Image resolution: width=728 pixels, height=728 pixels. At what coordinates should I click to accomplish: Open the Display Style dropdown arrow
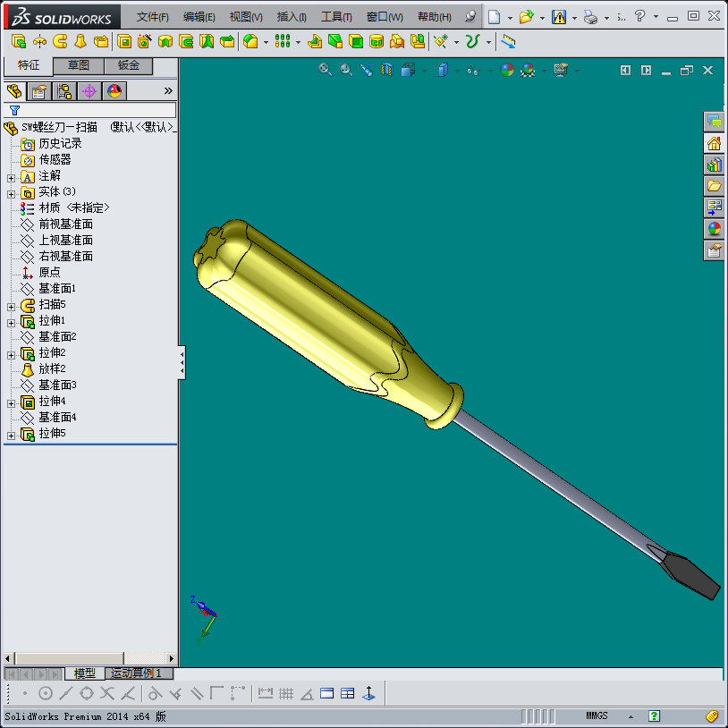(x=457, y=71)
